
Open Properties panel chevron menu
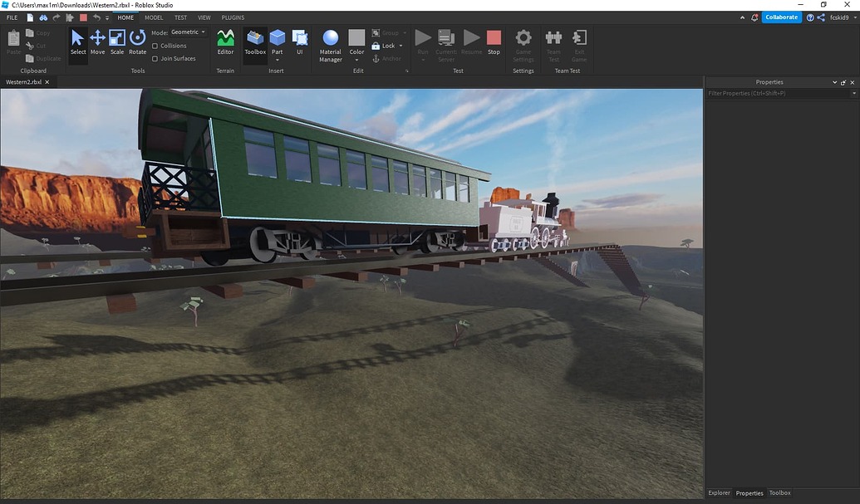pos(835,82)
